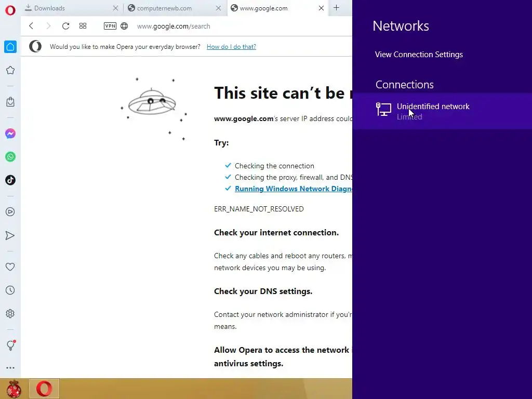Click 'Check your internet connection.' heading
This screenshot has width=532, height=399.
(276, 233)
